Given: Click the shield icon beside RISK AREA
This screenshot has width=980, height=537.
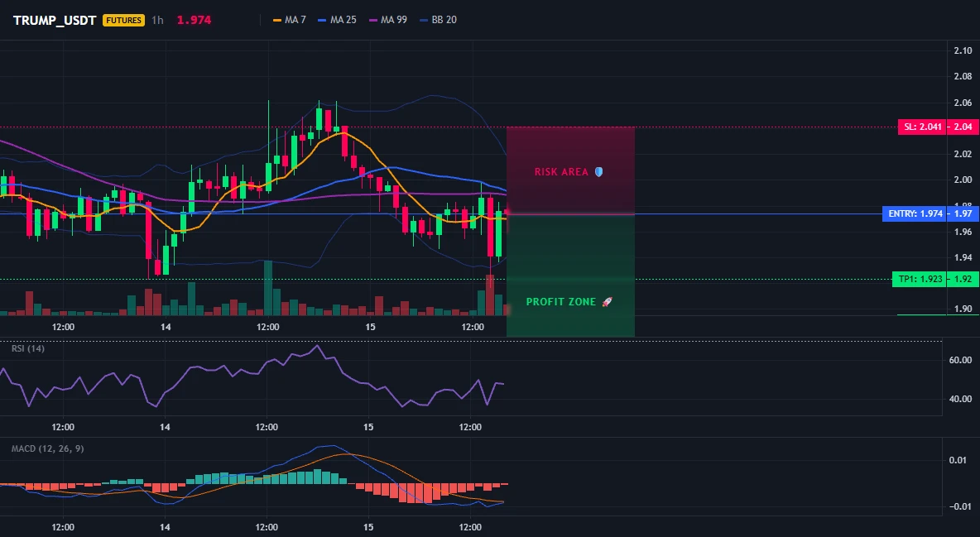Looking at the screenshot, I should 598,172.
